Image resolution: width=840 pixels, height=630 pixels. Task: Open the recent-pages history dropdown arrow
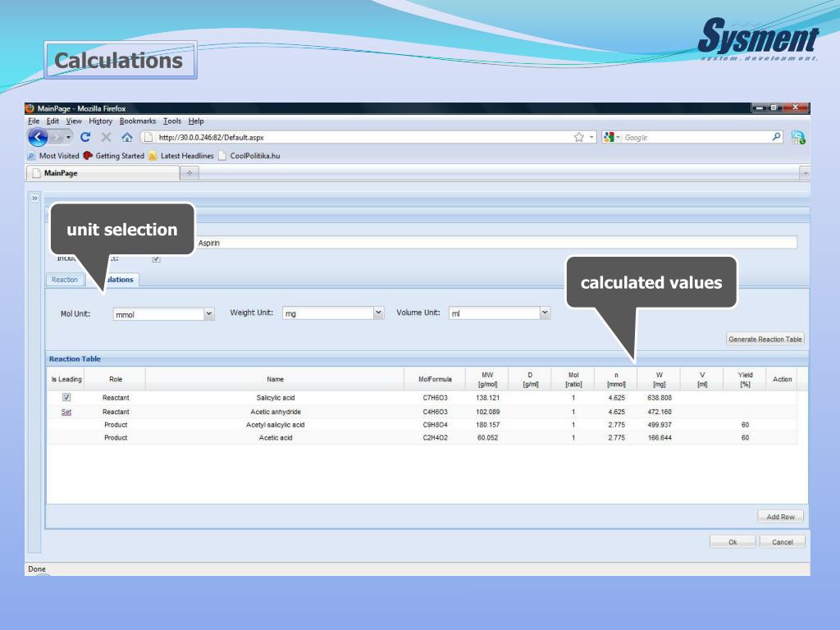coord(68,137)
